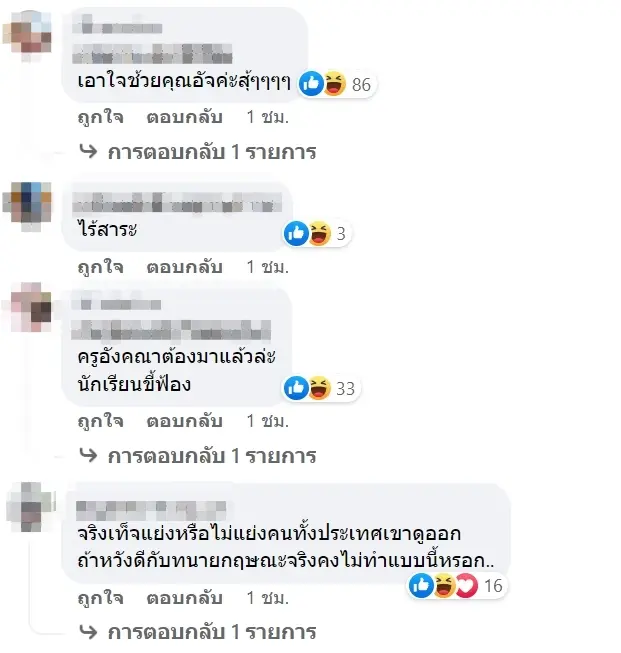Click the heart reaction icon beside count 16
This screenshot has height=653, width=621.
click(x=466, y=586)
